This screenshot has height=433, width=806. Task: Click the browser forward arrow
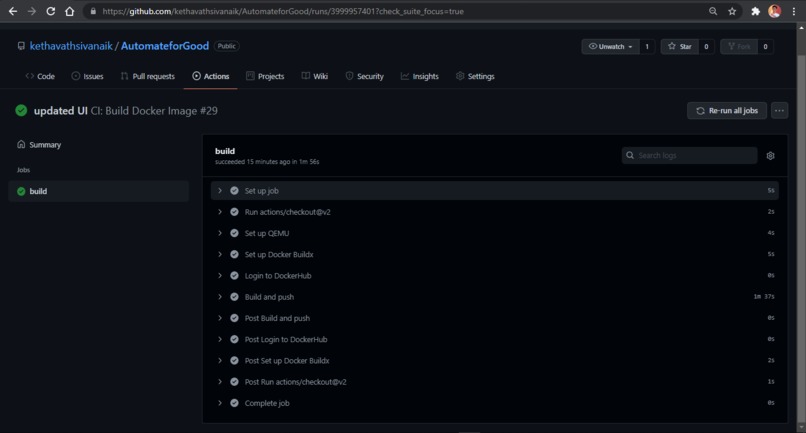[x=32, y=11]
